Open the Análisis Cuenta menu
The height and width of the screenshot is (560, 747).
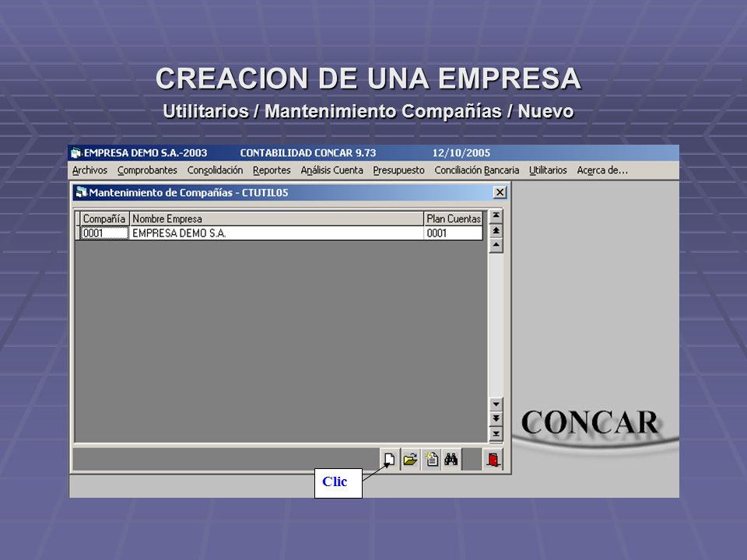pos(331,170)
